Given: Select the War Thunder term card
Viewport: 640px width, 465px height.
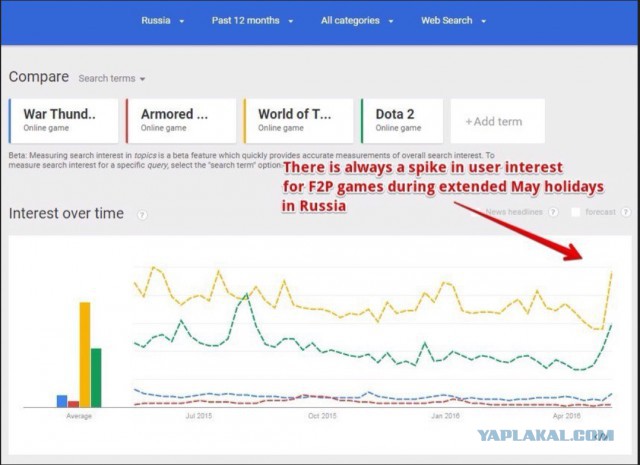Looking at the screenshot, I should click(x=64, y=121).
